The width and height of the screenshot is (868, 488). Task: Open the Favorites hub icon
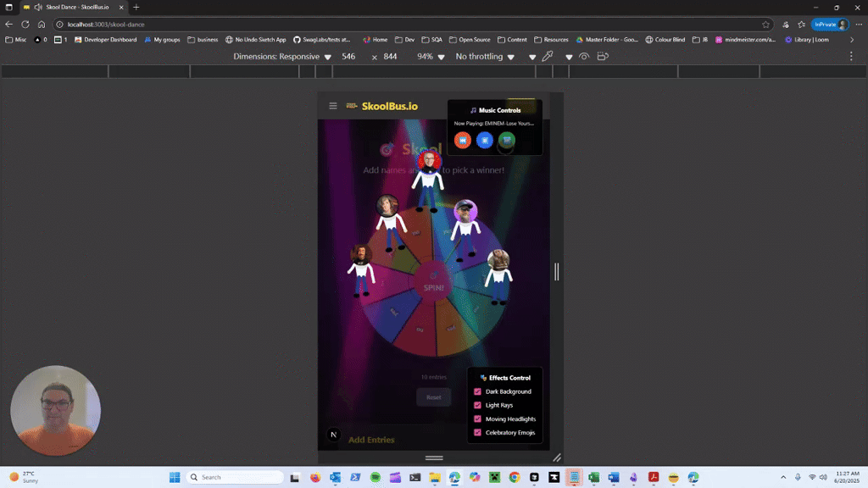coord(802,25)
